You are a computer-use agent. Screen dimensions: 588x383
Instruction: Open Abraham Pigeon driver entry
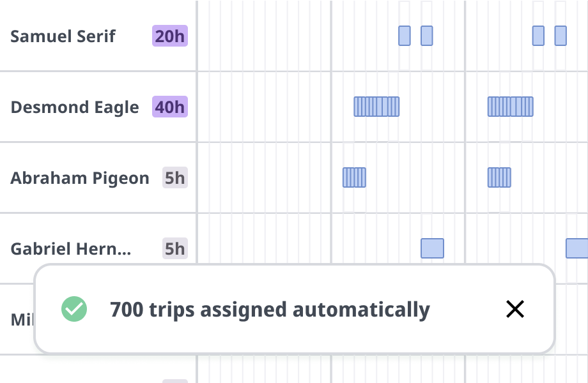point(80,178)
